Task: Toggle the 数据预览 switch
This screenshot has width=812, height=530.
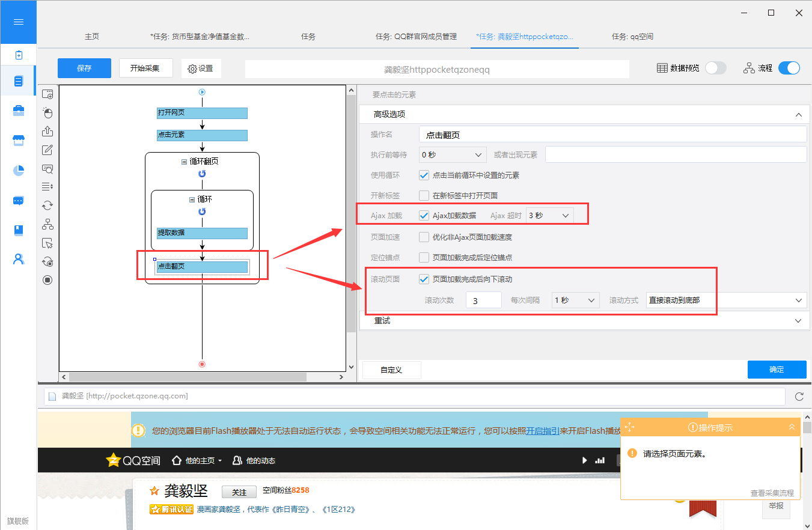Action: click(715, 68)
